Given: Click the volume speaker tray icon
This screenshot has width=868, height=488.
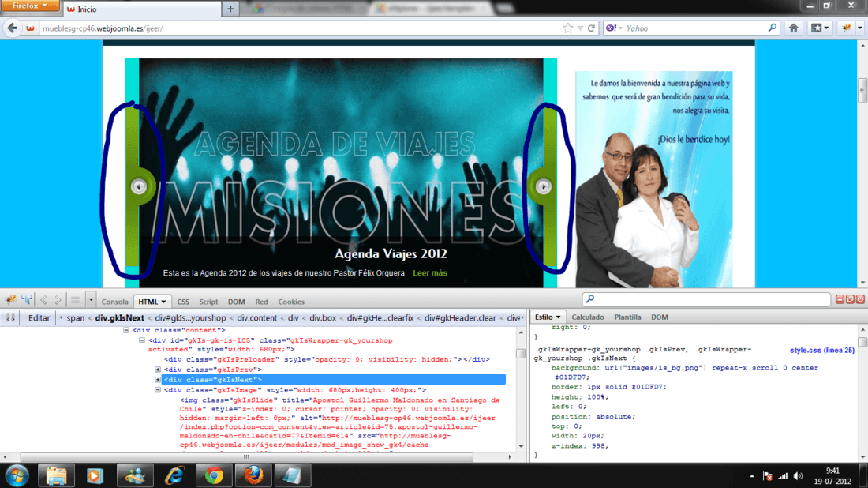Looking at the screenshot, I should 798,476.
